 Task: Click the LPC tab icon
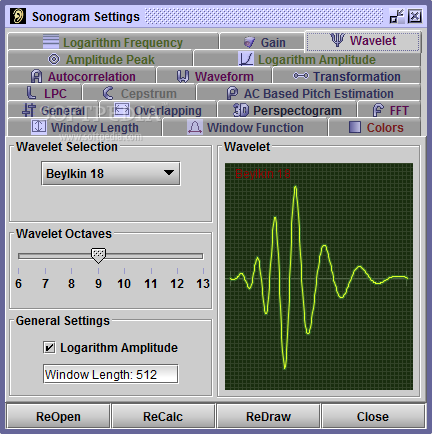pyautogui.click(x=31, y=93)
